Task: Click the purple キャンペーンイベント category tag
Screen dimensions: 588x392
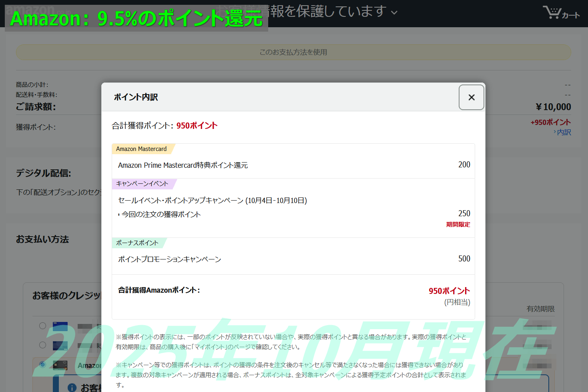Action: point(142,184)
